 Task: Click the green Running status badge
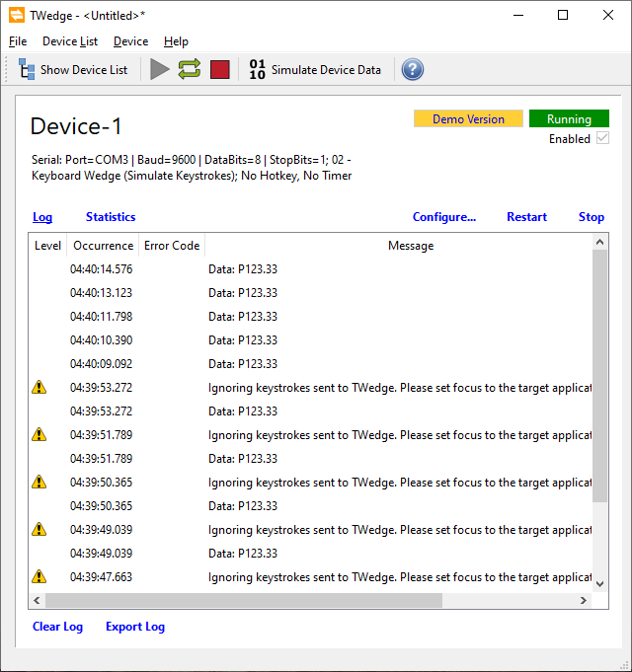pos(569,118)
